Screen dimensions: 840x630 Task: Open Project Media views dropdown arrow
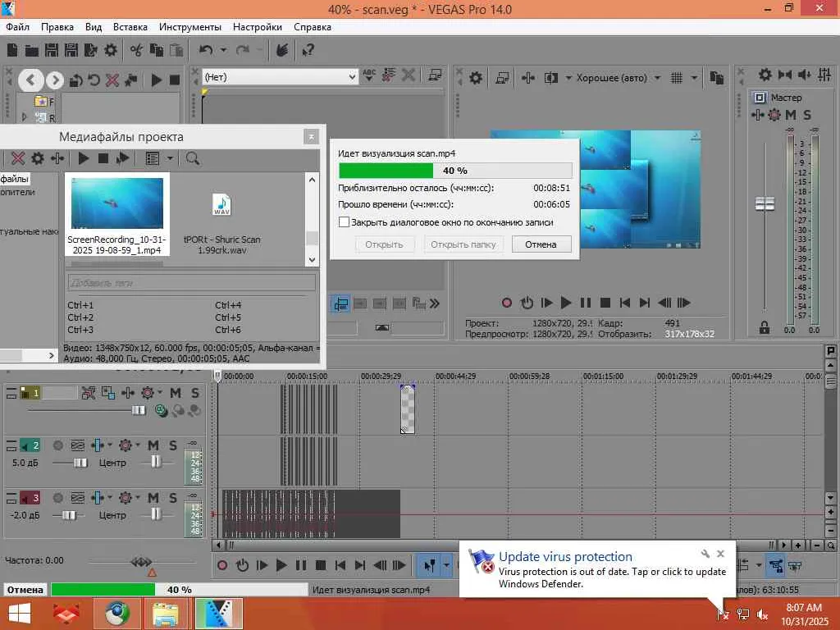[170, 158]
